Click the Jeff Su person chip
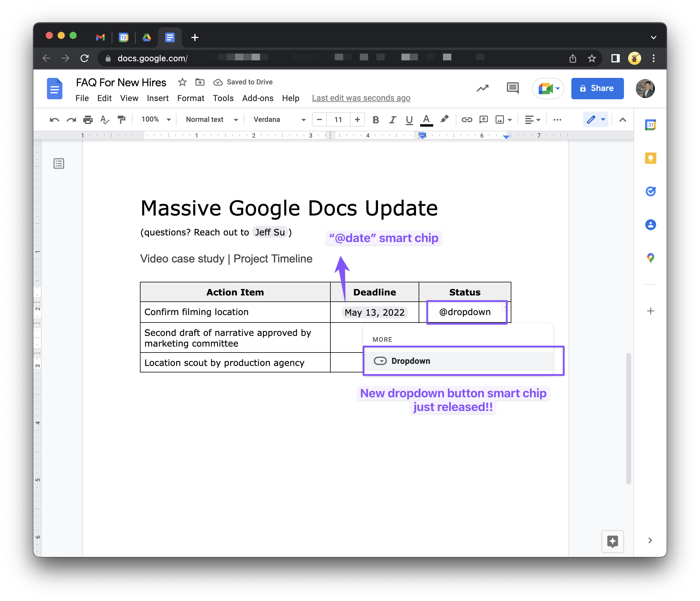This screenshot has width=700, height=601. pos(270,232)
